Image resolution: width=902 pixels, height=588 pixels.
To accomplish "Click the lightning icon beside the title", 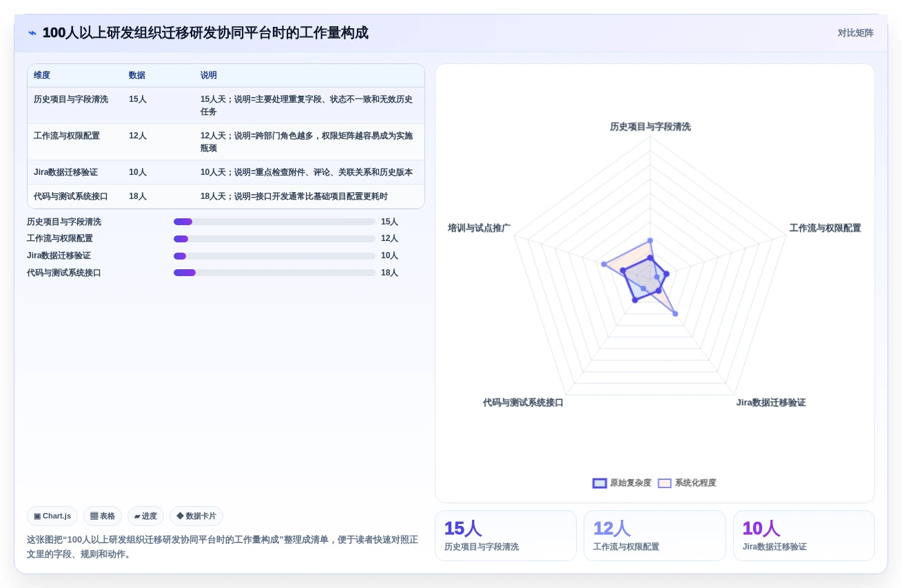I will (x=32, y=33).
